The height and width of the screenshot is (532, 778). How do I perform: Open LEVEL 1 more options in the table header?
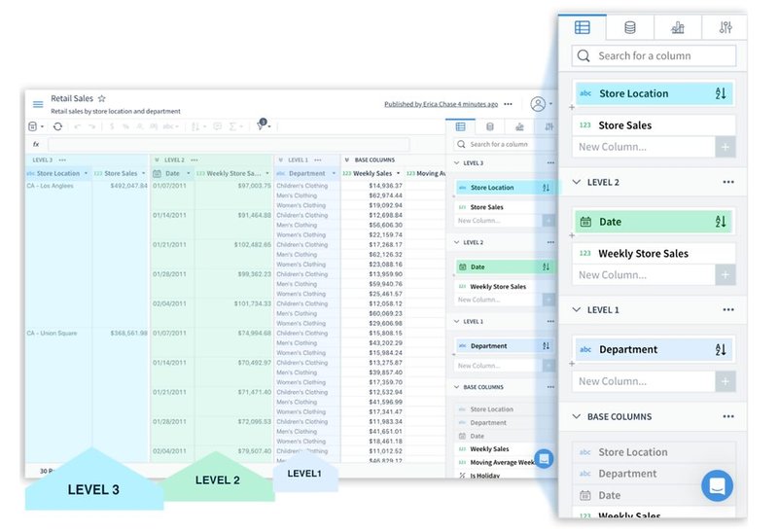[318, 160]
